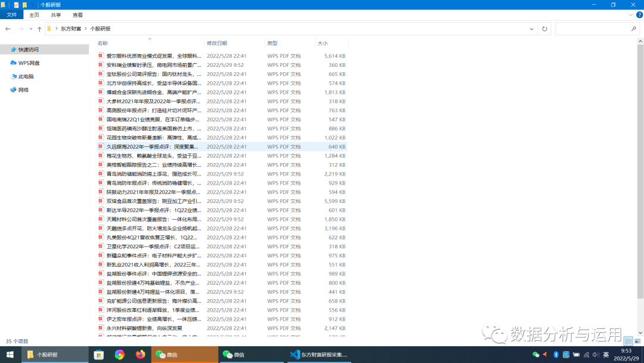Navigate to 东方财富 breadcrumb folder

[x=70, y=29]
